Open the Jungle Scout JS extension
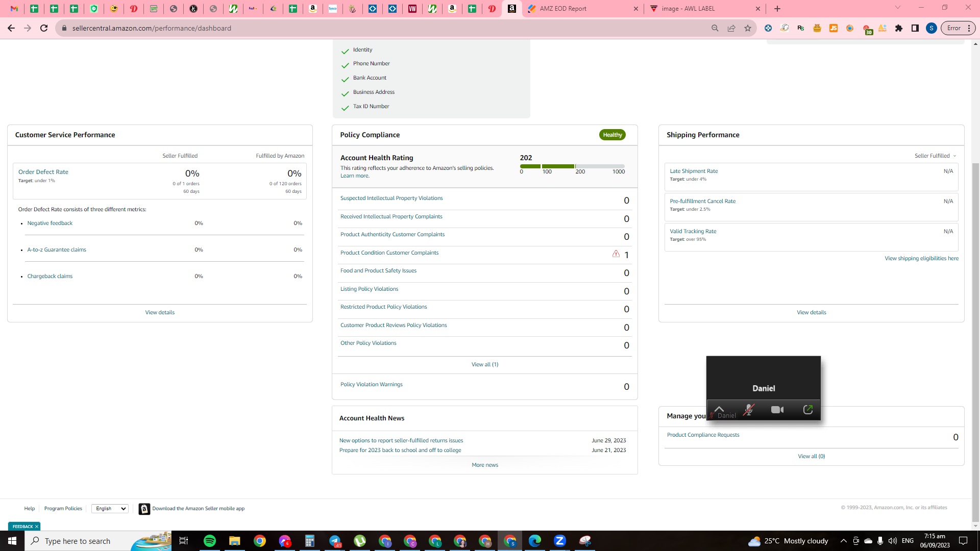This screenshot has width=980, height=551. click(x=834, y=28)
